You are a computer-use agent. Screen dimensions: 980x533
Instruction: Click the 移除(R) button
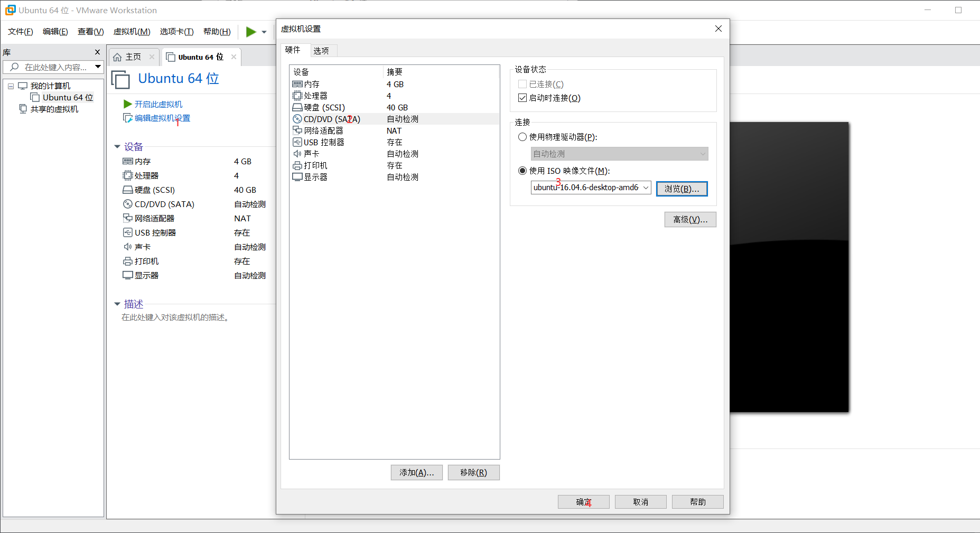pyautogui.click(x=474, y=473)
